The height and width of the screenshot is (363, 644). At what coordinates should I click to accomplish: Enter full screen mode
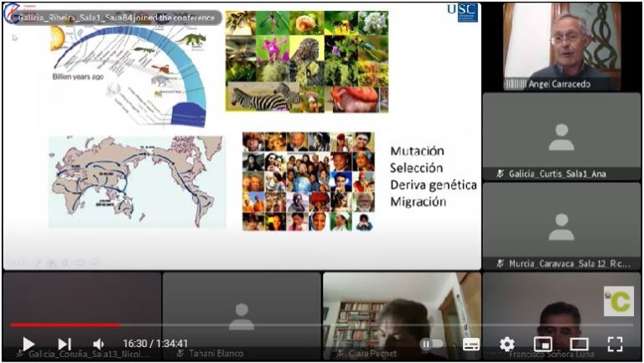pyautogui.click(x=615, y=344)
